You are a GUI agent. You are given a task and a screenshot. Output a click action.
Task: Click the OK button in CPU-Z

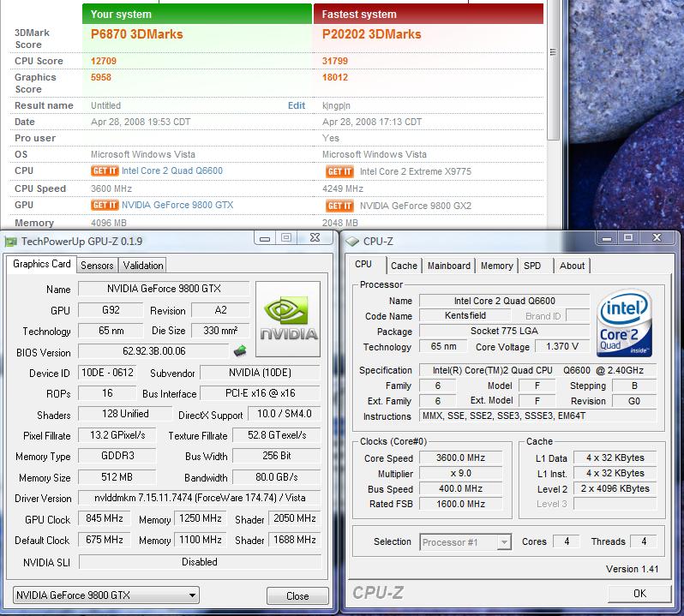(639, 594)
